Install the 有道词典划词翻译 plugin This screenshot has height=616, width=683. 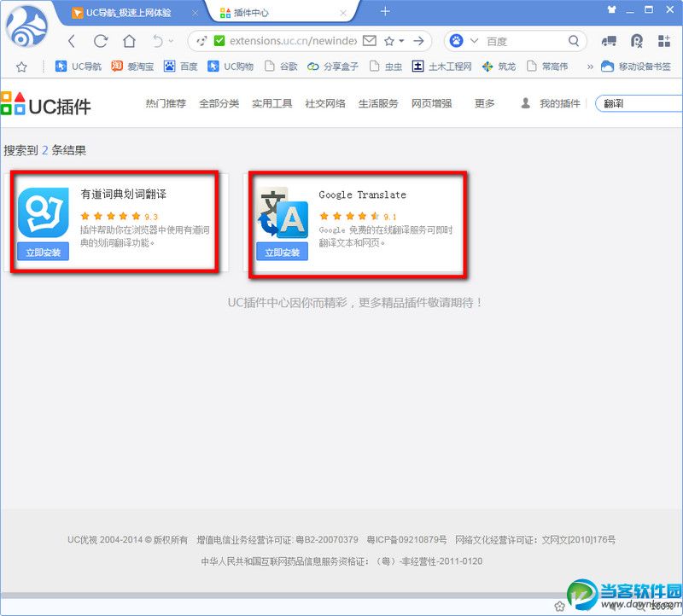click(43, 253)
